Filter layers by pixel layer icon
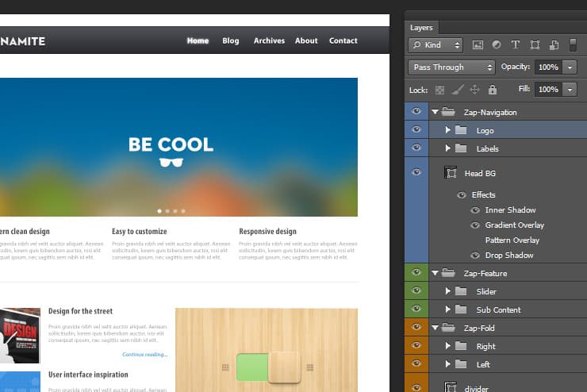Image resolution: width=587 pixels, height=392 pixels. click(x=478, y=45)
